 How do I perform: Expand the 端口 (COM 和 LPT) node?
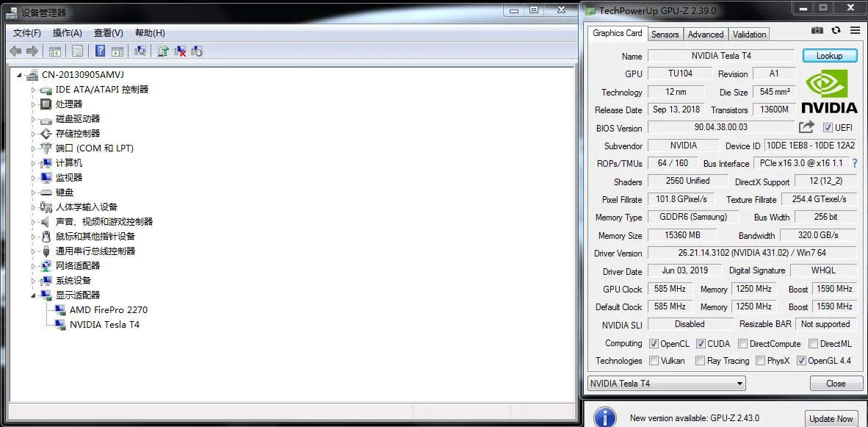pos(33,148)
